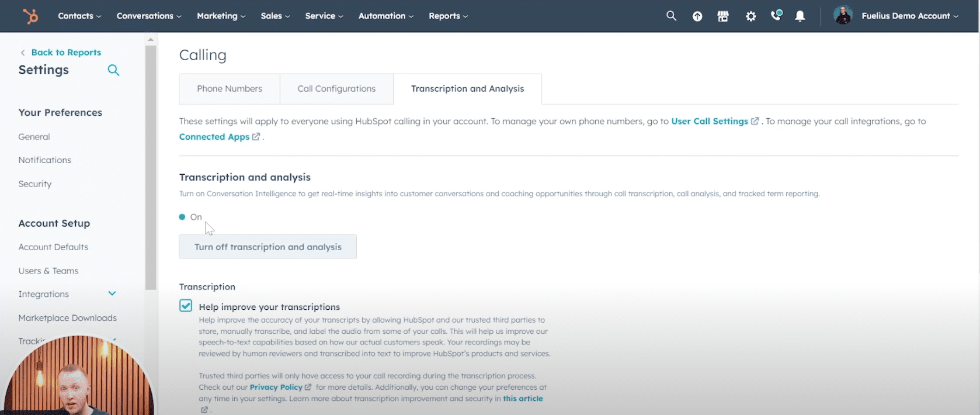Viewport: 980px width, 415px height.
Task: Open the App Marketplace storefront icon
Action: pyautogui.click(x=722, y=16)
